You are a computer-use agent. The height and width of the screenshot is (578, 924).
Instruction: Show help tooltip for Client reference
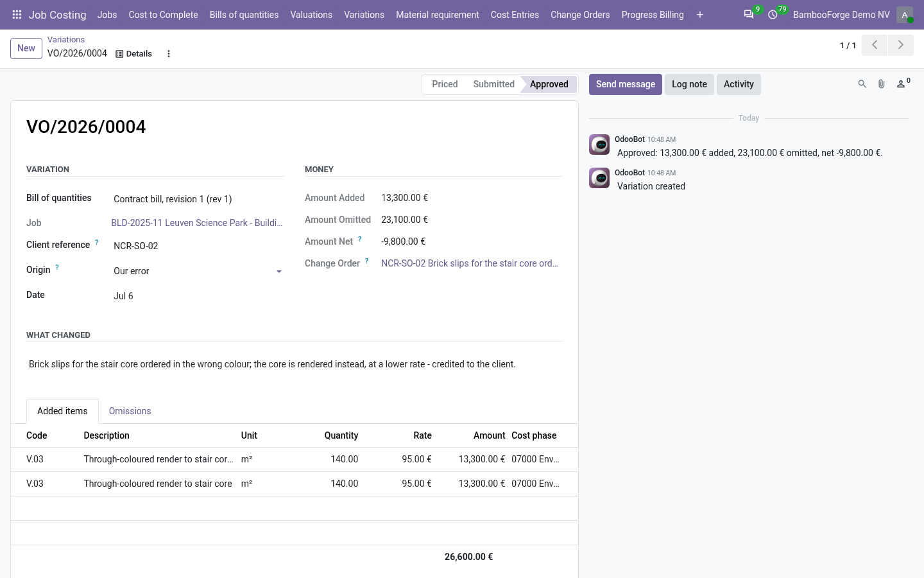(97, 242)
